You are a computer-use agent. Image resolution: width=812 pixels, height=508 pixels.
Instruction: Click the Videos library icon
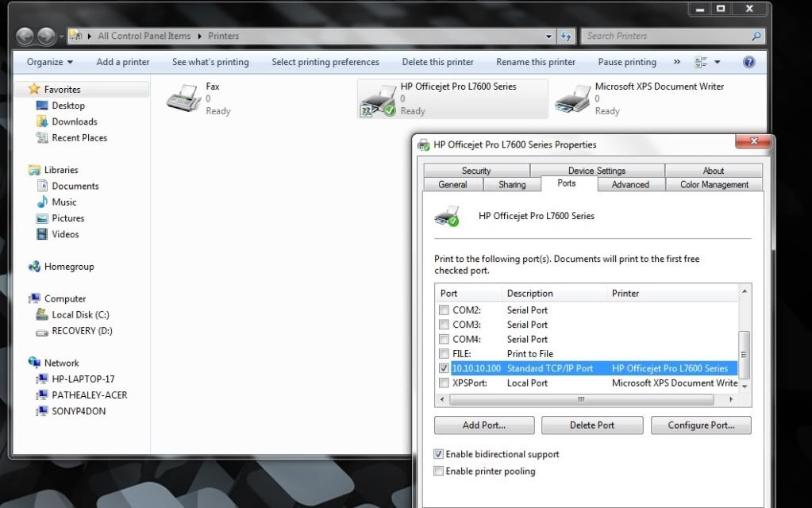coord(42,234)
